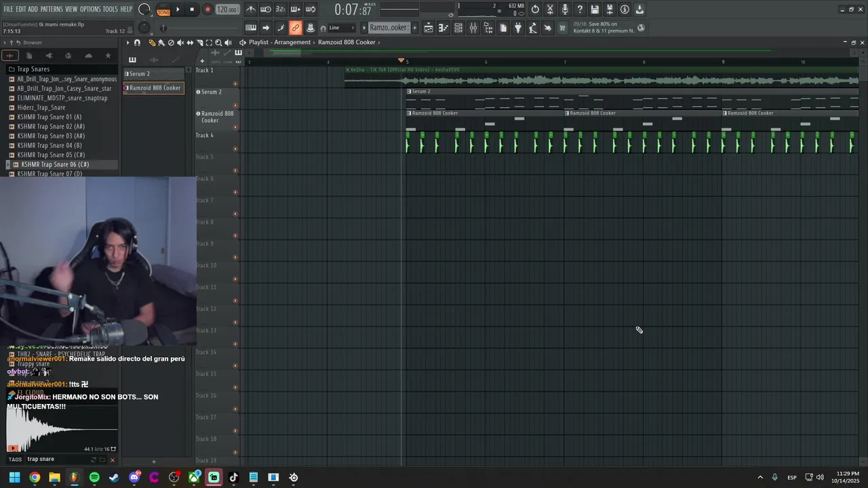Open the audio editor scissors icon
Image resolution: width=868 pixels, height=488 pixels.
click(x=550, y=9)
